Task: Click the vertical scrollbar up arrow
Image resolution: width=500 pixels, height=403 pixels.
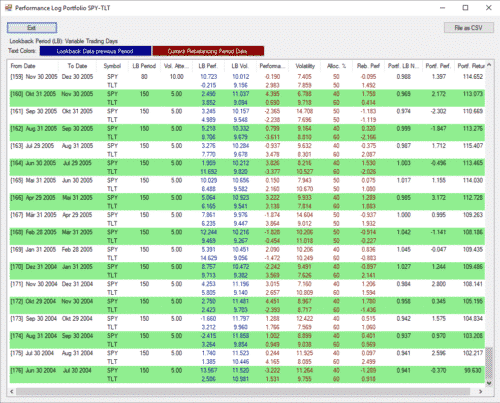Action: (x=489, y=65)
